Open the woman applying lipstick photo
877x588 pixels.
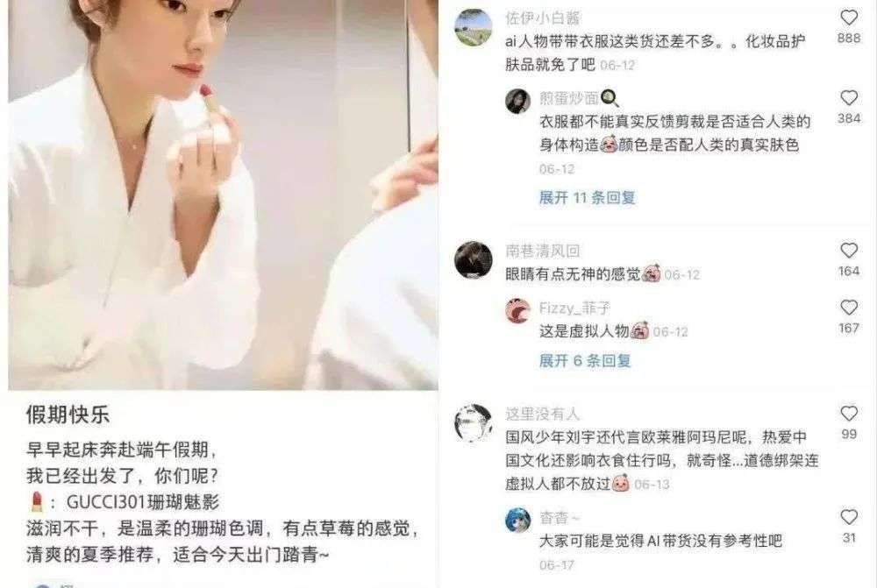(223, 195)
